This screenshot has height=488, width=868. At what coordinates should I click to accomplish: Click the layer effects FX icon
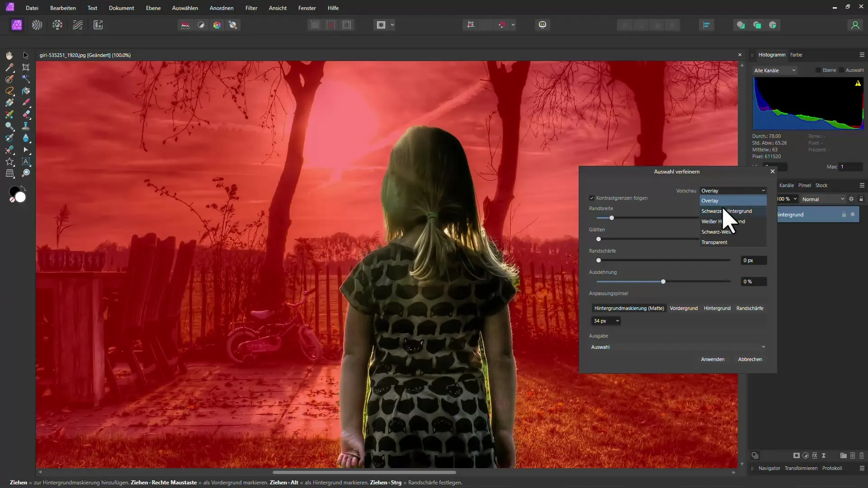[x=814, y=455]
